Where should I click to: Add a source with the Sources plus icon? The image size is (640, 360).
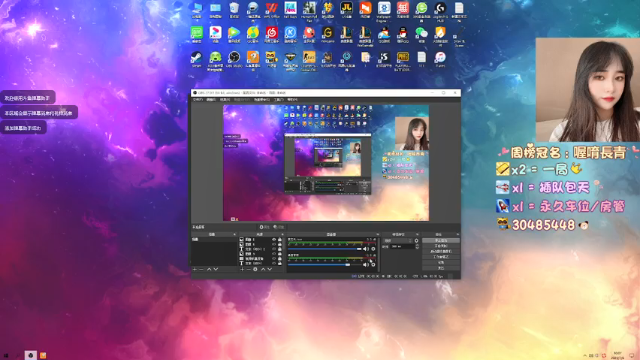click(x=242, y=269)
